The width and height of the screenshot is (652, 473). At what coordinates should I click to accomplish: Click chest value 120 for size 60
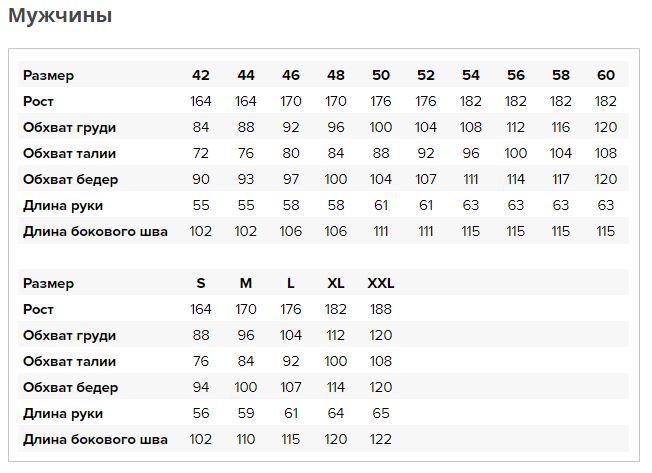(606, 127)
